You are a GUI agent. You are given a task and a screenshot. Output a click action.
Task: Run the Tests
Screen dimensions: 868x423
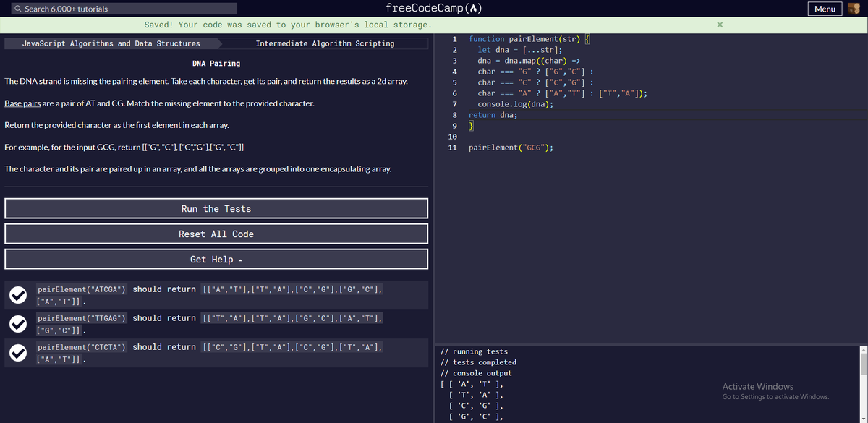[216, 209]
